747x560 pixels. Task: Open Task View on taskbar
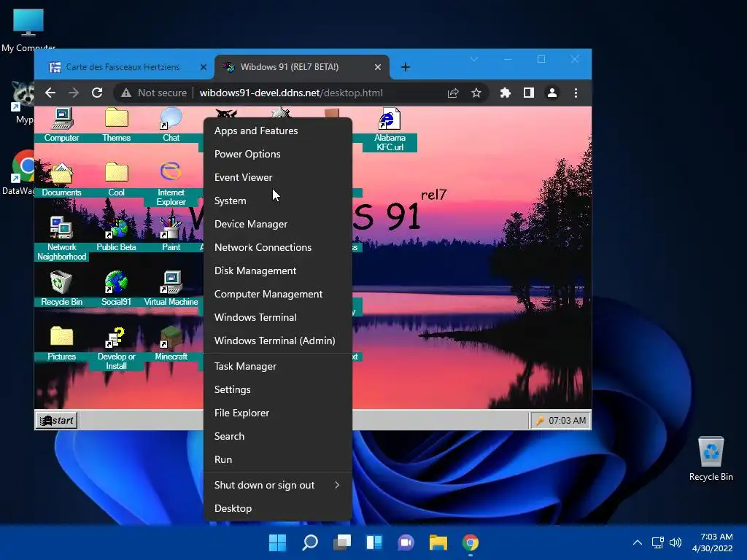point(342,542)
